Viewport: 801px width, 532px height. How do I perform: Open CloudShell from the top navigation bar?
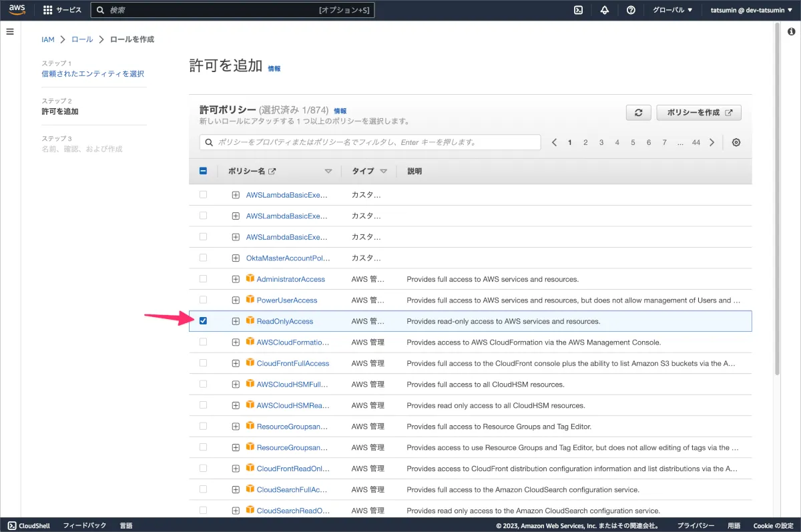[579, 10]
